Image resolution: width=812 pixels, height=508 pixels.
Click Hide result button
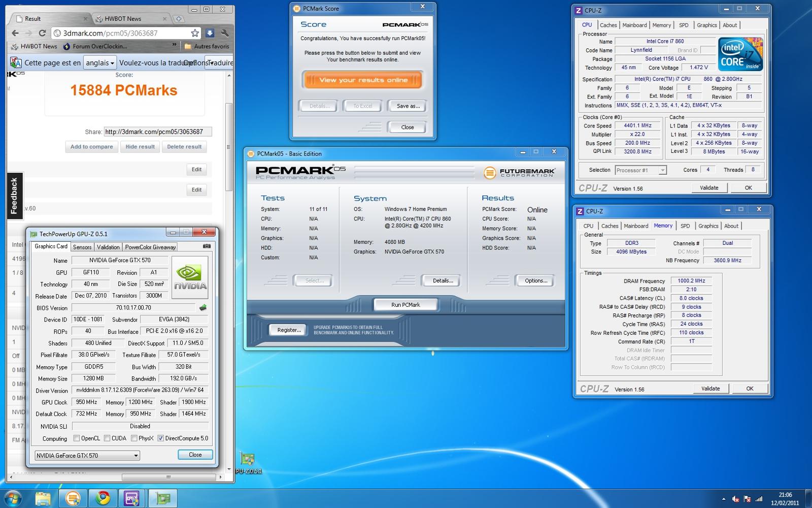tap(140, 147)
